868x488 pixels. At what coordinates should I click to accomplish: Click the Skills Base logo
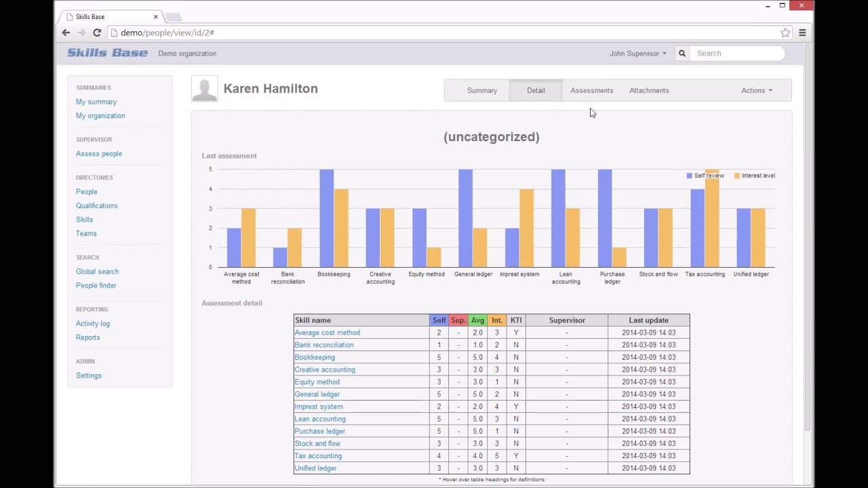coord(107,53)
